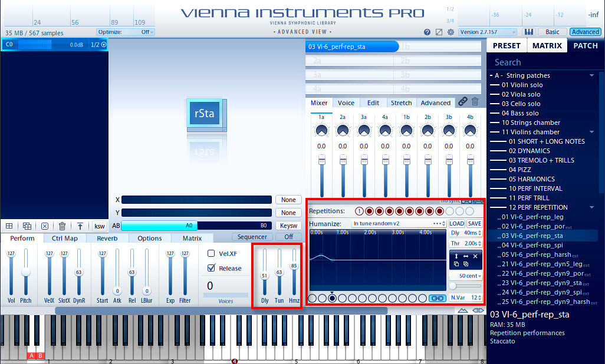Open the Humanize preset dropdown

[399, 224]
